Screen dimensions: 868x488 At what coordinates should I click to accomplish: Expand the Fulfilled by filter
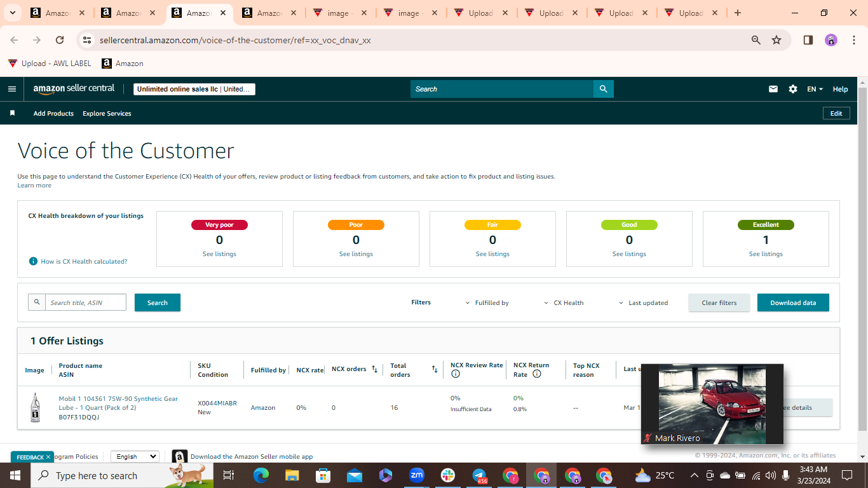pos(487,303)
